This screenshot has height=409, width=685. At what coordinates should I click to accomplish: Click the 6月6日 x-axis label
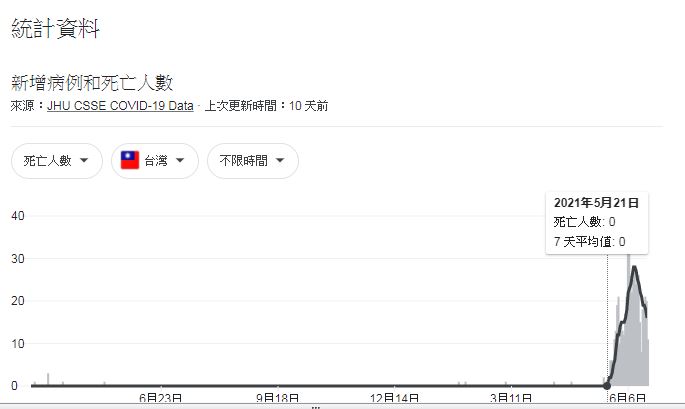[x=627, y=398]
